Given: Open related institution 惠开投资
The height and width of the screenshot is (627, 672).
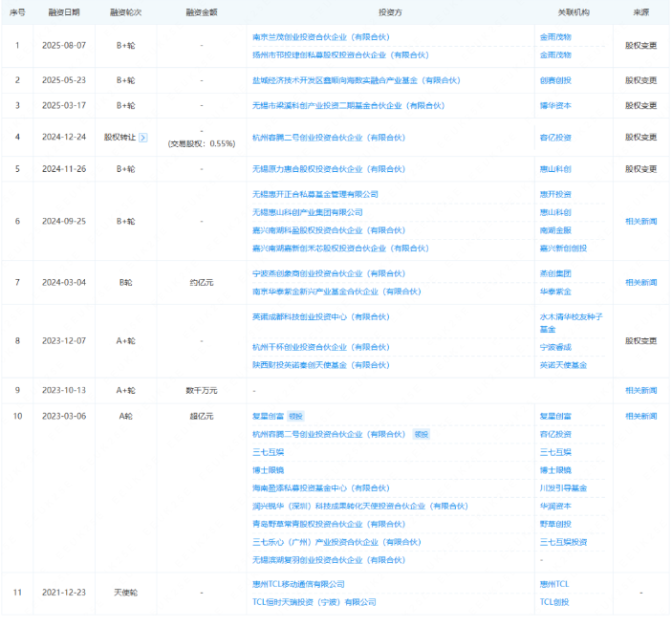Looking at the screenshot, I should click(x=555, y=195).
